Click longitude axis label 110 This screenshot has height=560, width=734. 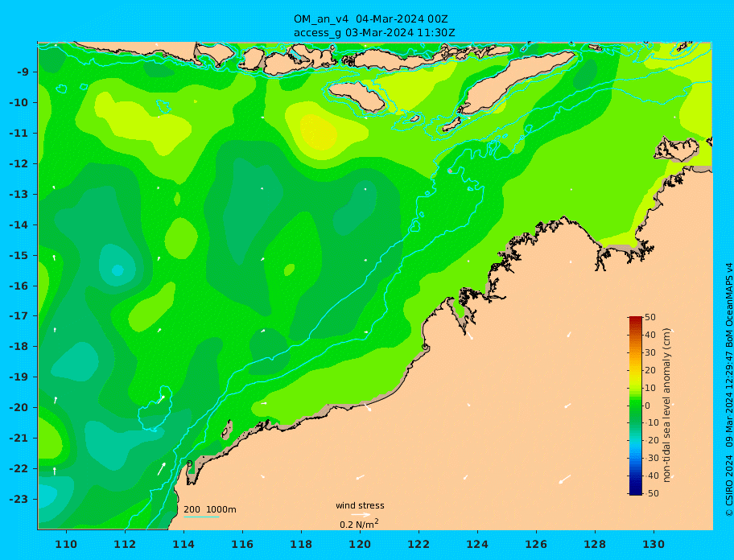click(x=67, y=544)
